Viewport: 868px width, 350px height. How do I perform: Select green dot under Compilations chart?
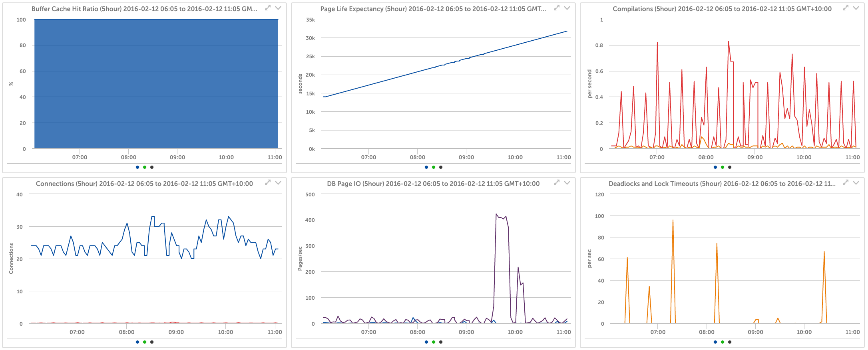723,167
